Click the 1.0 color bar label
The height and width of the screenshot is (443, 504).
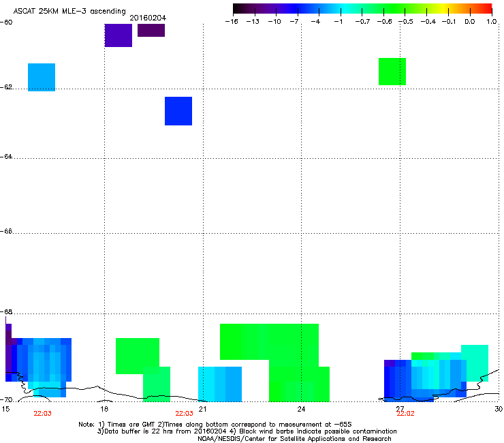click(x=492, y=22)
